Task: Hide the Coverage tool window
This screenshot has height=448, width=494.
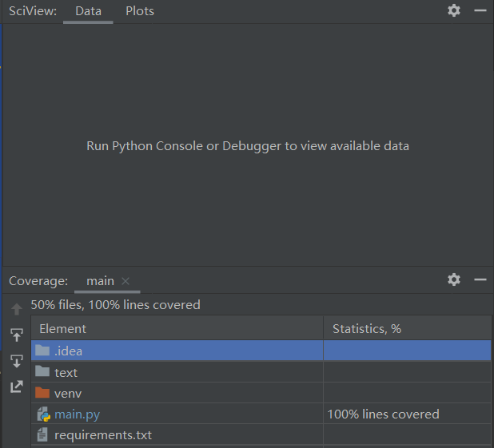Action: coord(480,280)
